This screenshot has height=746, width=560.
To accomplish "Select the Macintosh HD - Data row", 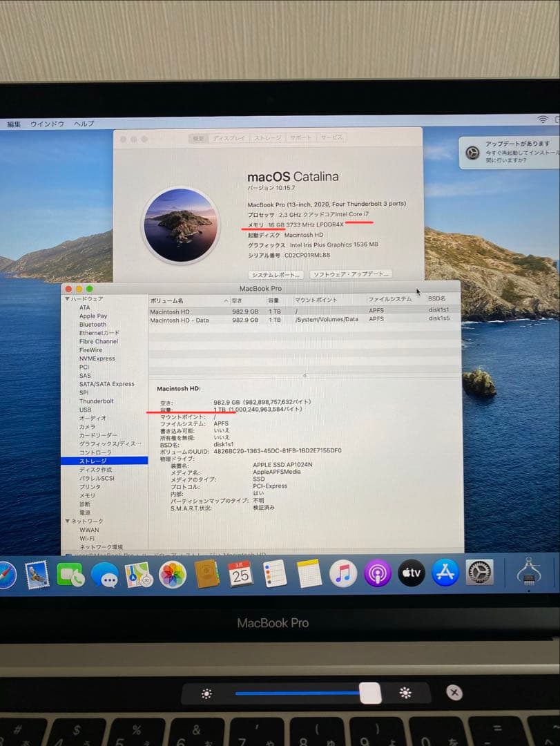I will pos(305,320).
